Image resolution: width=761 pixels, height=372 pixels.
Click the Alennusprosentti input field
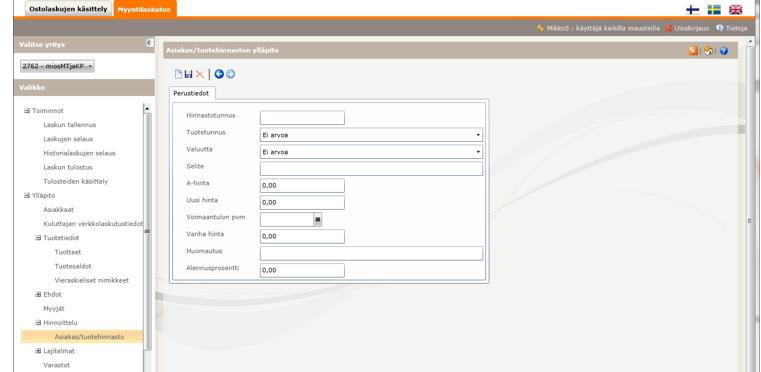[x=302, y=271]
